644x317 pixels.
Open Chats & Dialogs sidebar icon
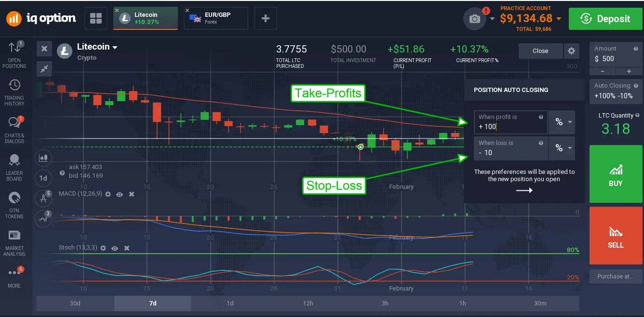tap(14, 130)
